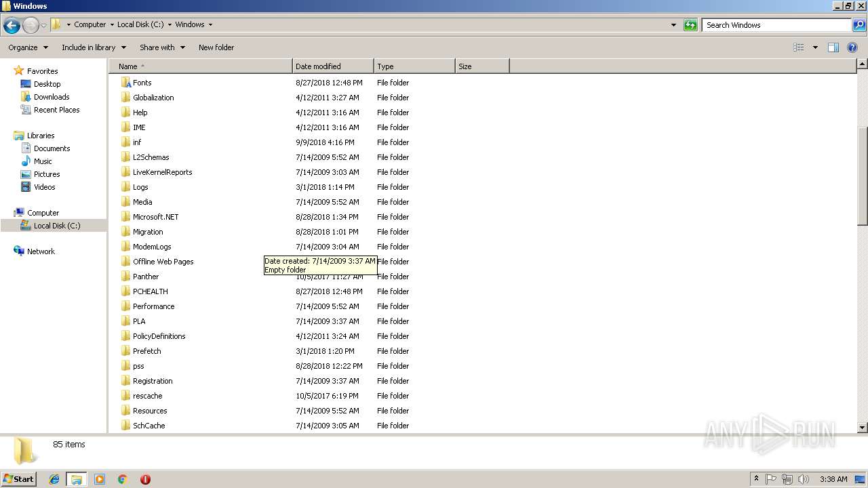Click the Resources folder name

(150, 411)
